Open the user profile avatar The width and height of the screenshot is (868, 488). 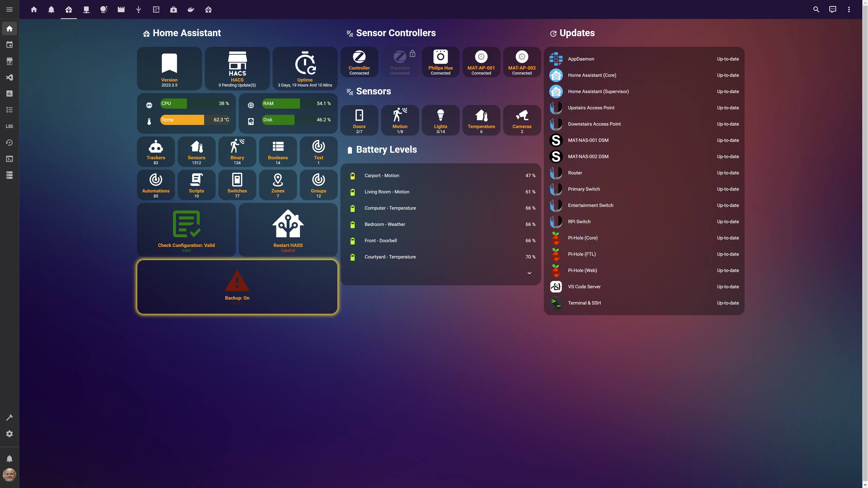[x=9, y=475]
